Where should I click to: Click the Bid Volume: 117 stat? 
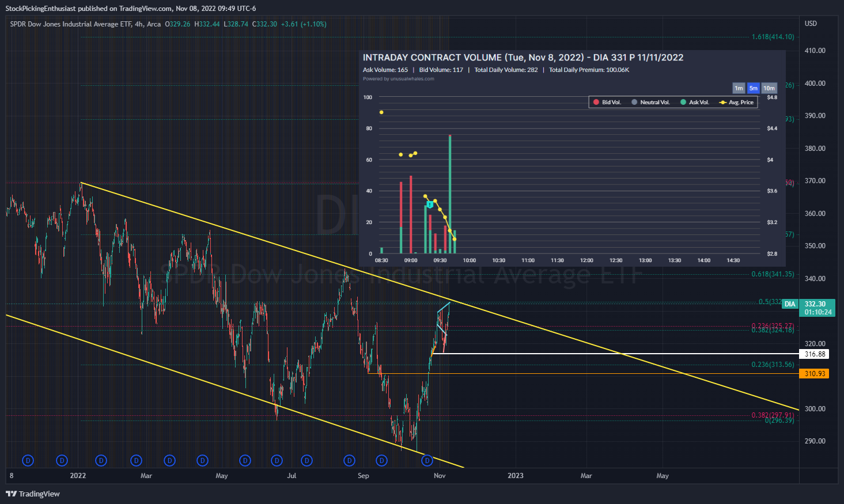441,70
